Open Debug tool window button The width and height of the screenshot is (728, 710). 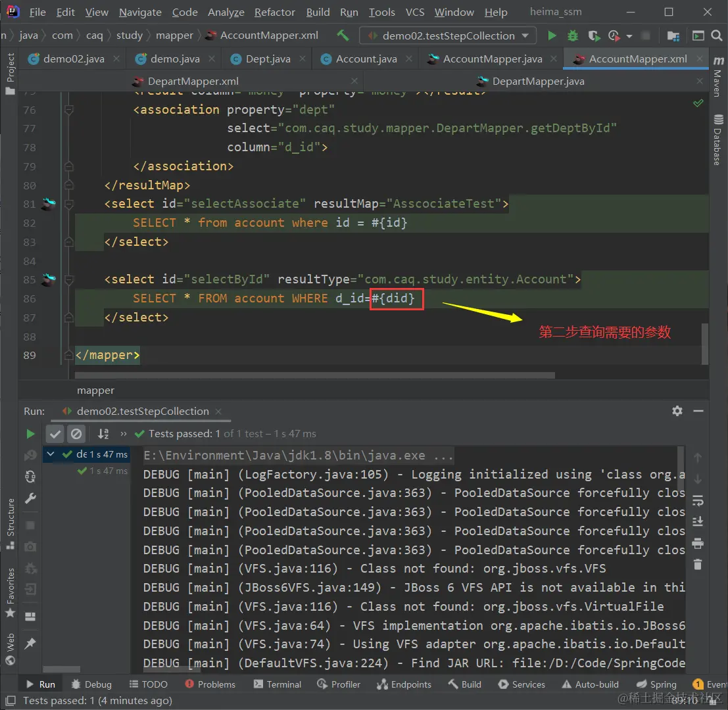[x=91, y=684]
